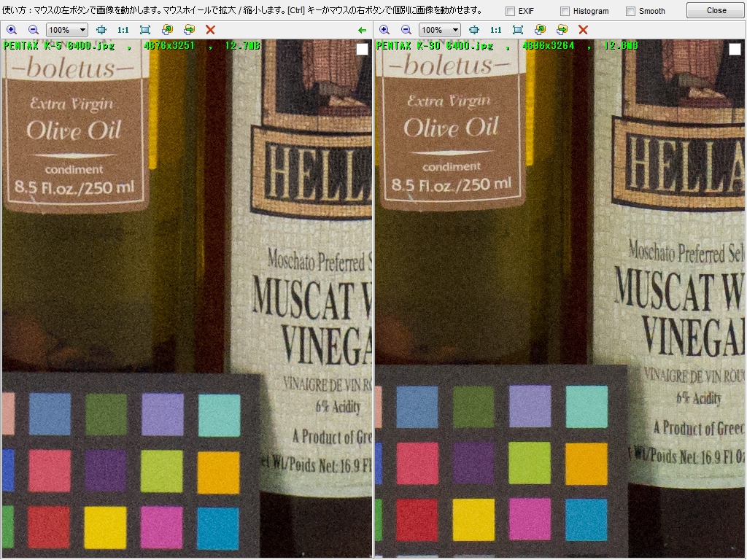
Task: Open the left pane 100% zoom dropdown
Action: tap(67, 30)
